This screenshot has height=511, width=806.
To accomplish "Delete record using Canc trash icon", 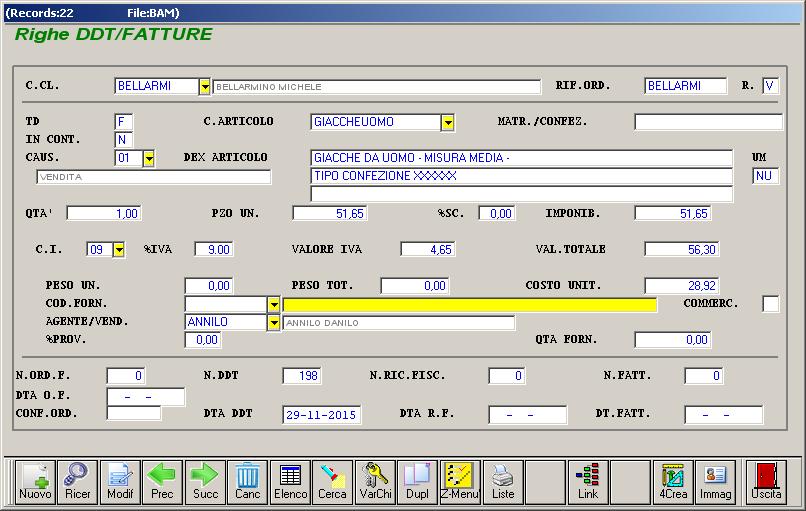I will click(x=248, y=482).
